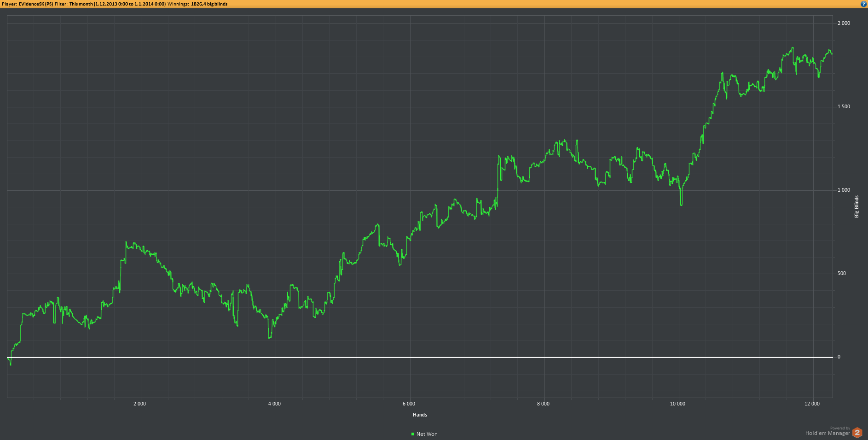Click the 2 000 y-axis tick label
Image resolution: width=868 pixels, height=440 pixels.
tap(844, 23)
